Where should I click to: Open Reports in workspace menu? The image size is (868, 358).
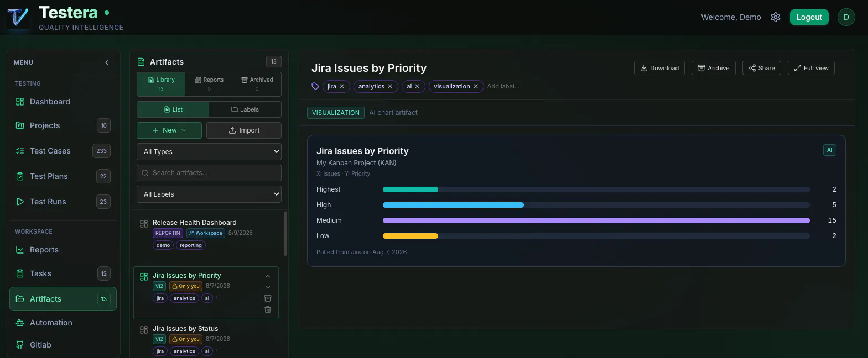tap(63, 250)
